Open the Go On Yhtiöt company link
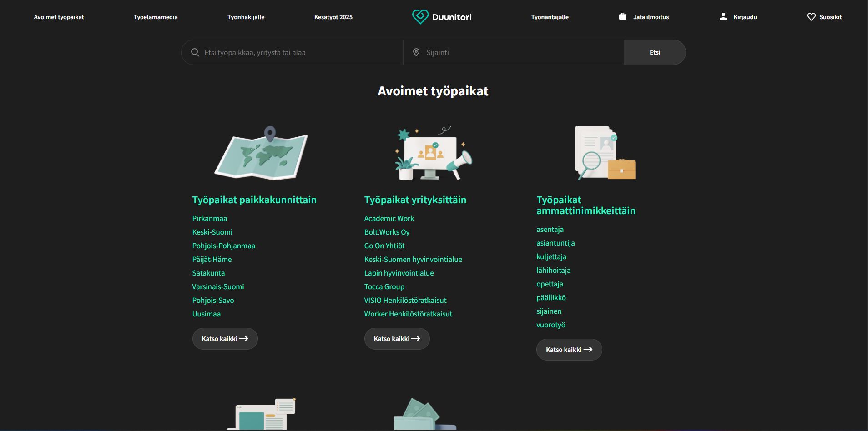This screenshot has height=431, width=868. (384, 246)
